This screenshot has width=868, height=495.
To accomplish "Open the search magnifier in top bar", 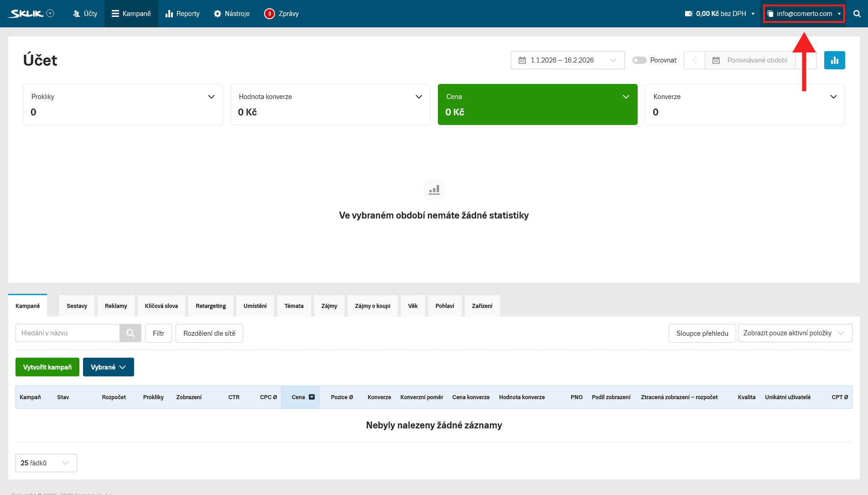I will point(857,14).
